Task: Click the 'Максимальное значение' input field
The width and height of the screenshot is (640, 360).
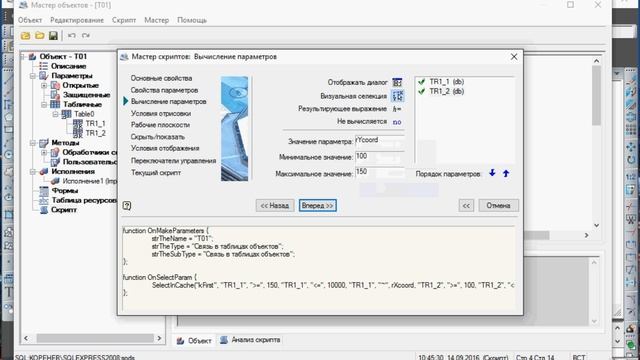Action: pos(380,172)
